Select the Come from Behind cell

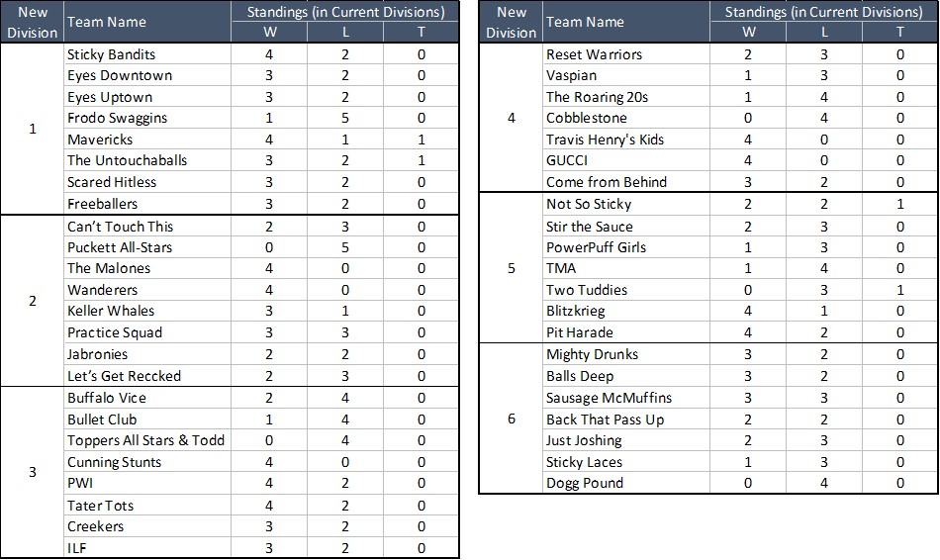(607, 182)
